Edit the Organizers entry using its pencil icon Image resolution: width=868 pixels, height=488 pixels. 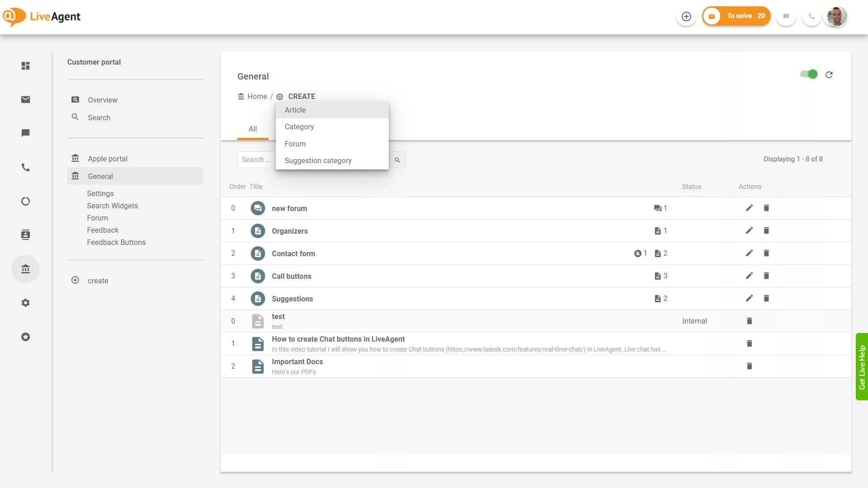click(750, 230)
